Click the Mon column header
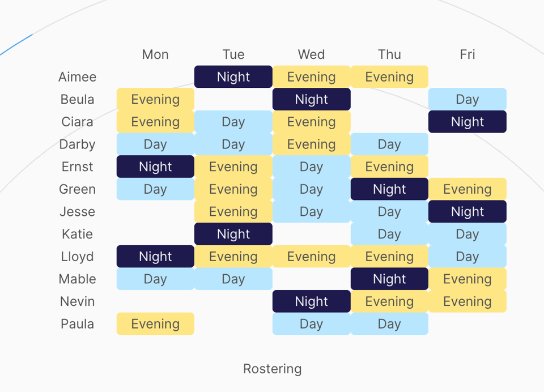The image size is (544, 392). coord(155,54)
